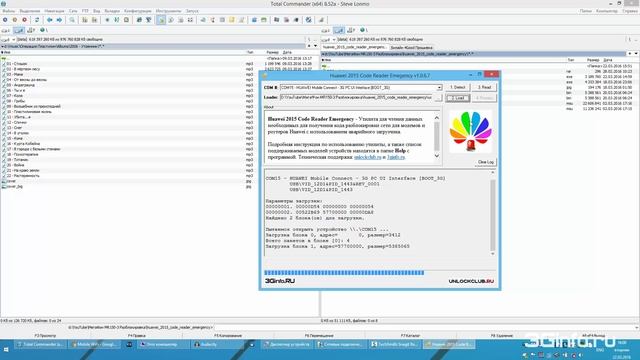
Task: Click F3 Просмотр function button
Action: click(x=45, y=336)
